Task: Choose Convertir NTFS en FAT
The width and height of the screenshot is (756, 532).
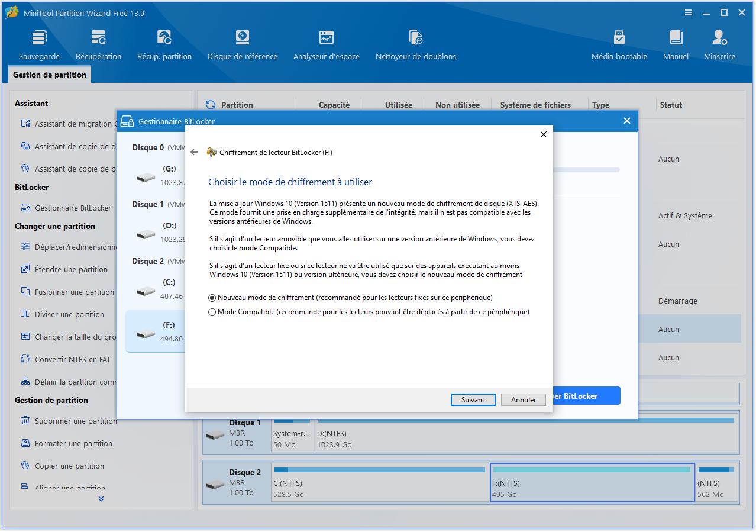Action: pyautogui.click(x=66, y=359)
